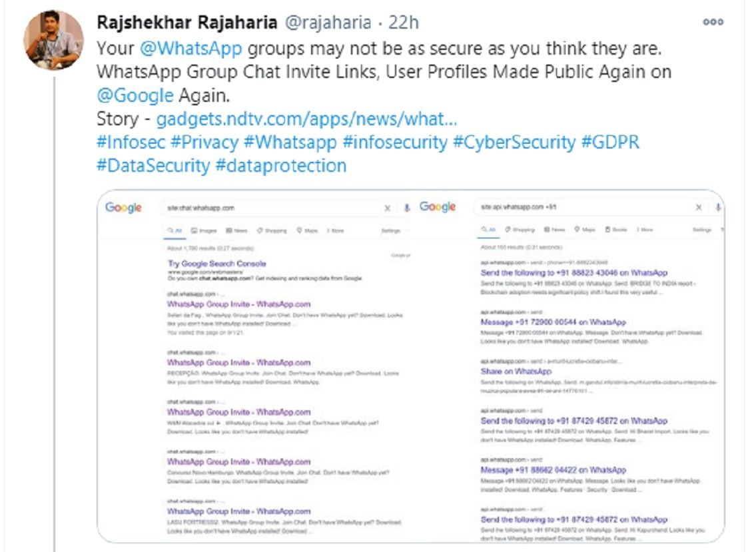Screen dimensions: 756x552
Task: Click the #GDPR hashtag
Action: pos(610,142)
